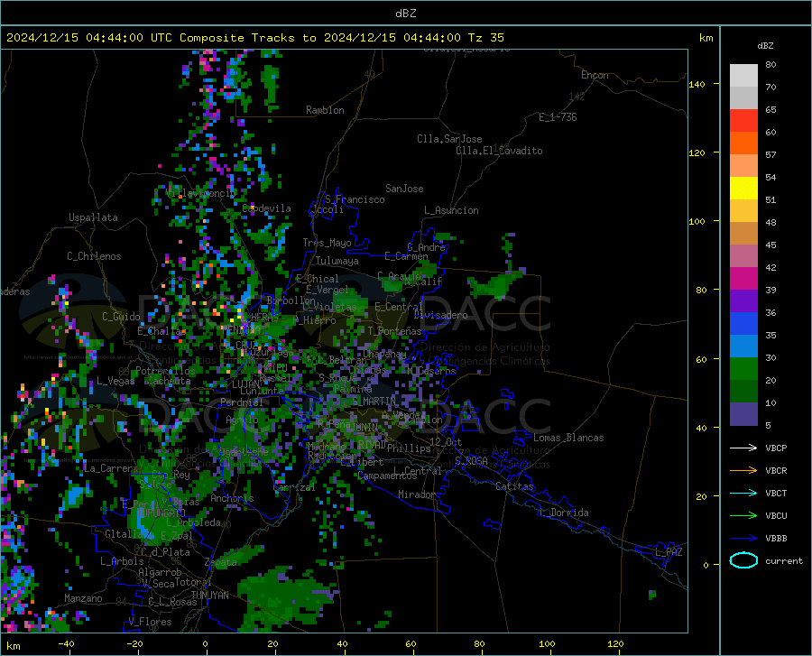This screenshot has width=812, height=656.
Task: Click the 'C_Guido' map label
Action: coord(121,317)
